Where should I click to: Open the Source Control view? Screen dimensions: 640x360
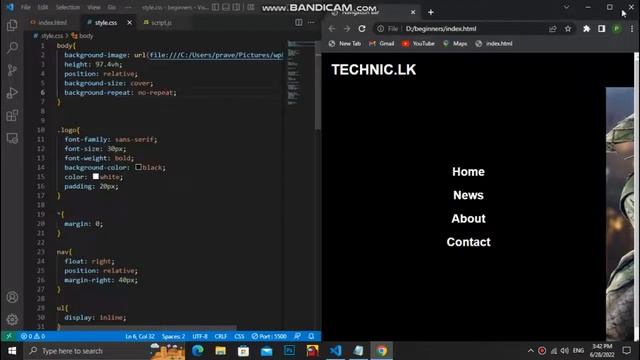tap(12, 70)
